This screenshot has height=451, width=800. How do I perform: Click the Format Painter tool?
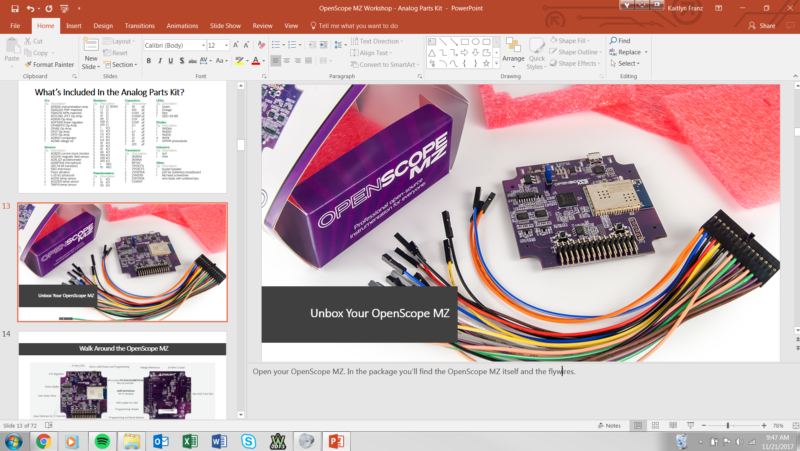(x=49, y=65)
